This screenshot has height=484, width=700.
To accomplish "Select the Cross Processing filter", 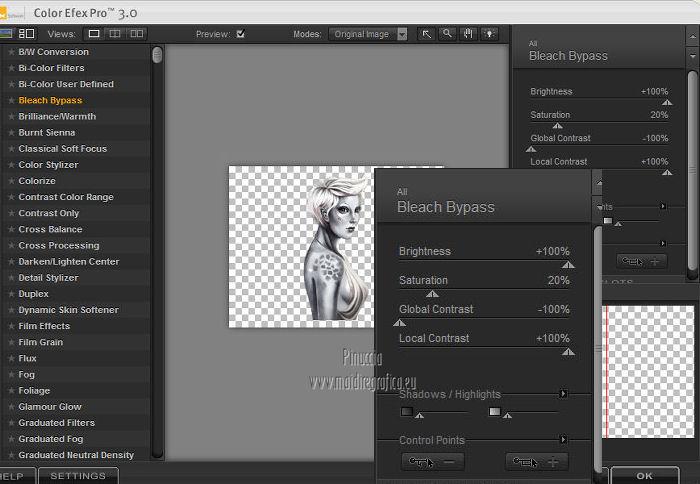I will (x=59, y=245).
